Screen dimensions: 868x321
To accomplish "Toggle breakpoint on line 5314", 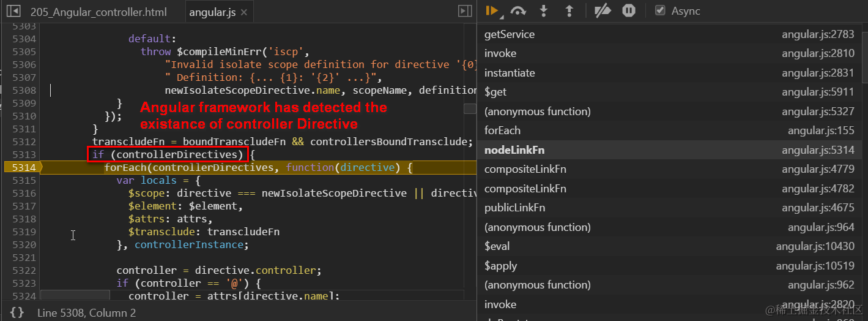I will [x=23, y=167].
